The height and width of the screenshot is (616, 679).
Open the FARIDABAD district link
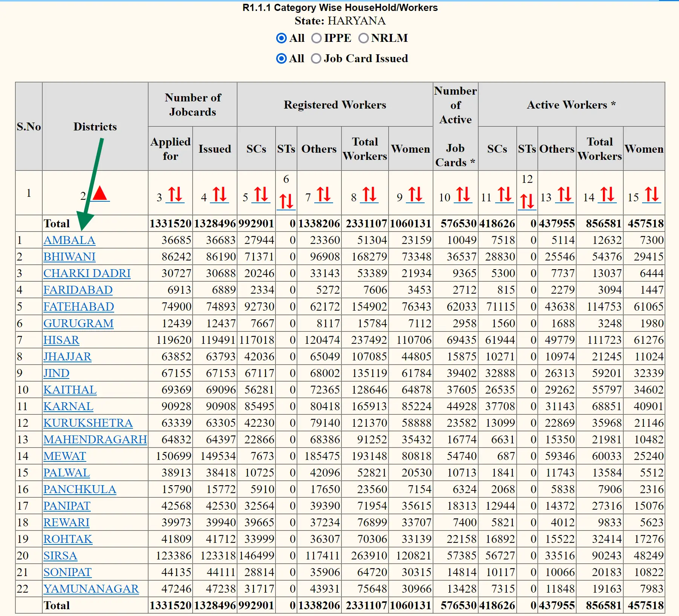(78, 290)
